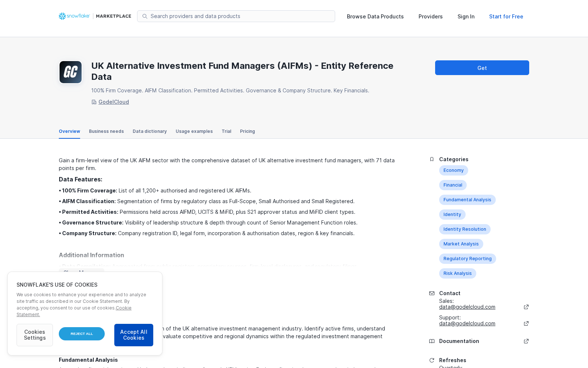
Task: Click the Refreshes circular arrow icon
Action: coord(432,360)
